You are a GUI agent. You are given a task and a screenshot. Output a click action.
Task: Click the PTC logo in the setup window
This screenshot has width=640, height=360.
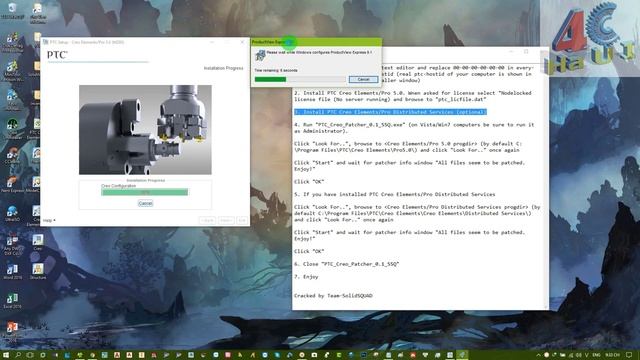pos(57,55)
